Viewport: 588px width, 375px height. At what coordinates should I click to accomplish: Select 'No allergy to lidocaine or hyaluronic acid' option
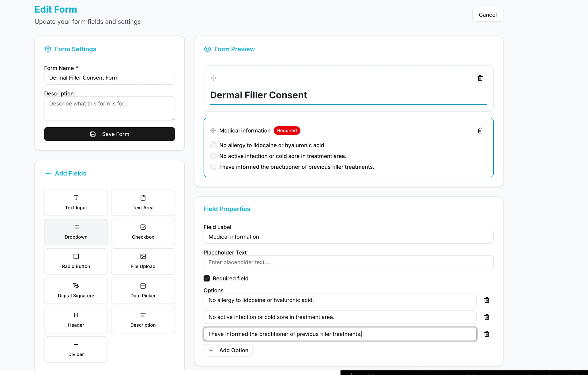coord(213,145)
